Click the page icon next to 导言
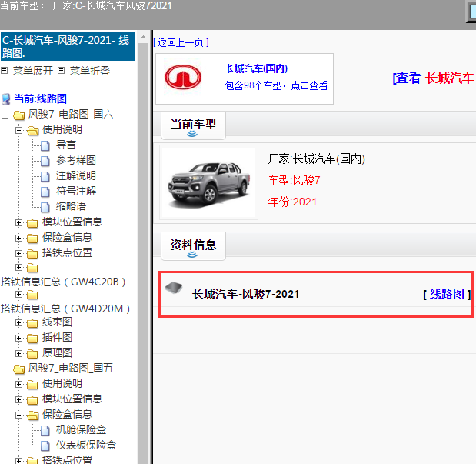This screenshot has width=476, height=464. coord(45,146)
